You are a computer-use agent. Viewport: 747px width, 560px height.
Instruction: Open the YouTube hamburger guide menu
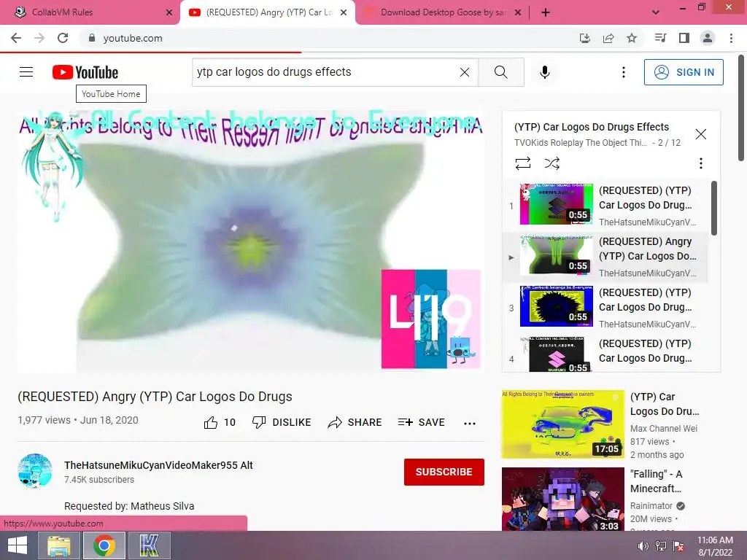pos(26,72)
